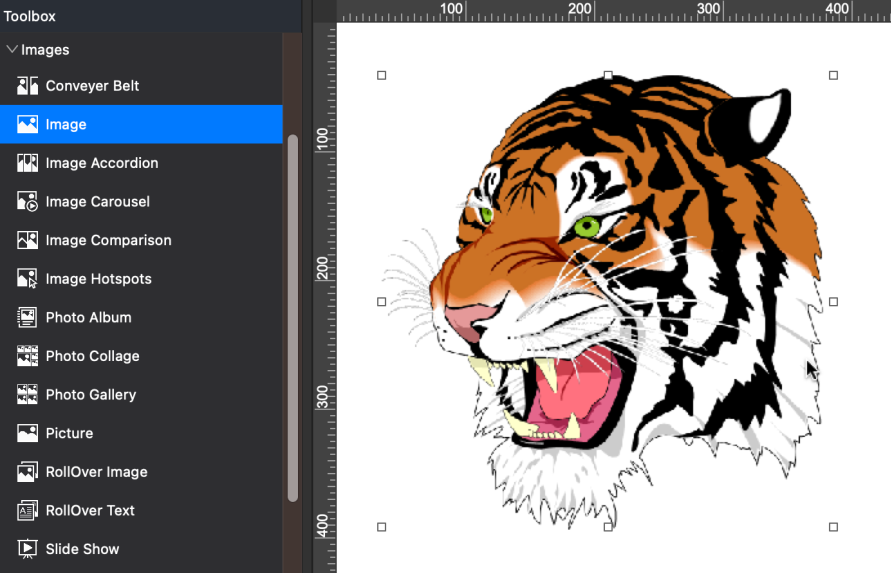The height and width of the screenshot is (574, 892).
Task: Select the Photo Album icon
Action: tap(27, 318)
